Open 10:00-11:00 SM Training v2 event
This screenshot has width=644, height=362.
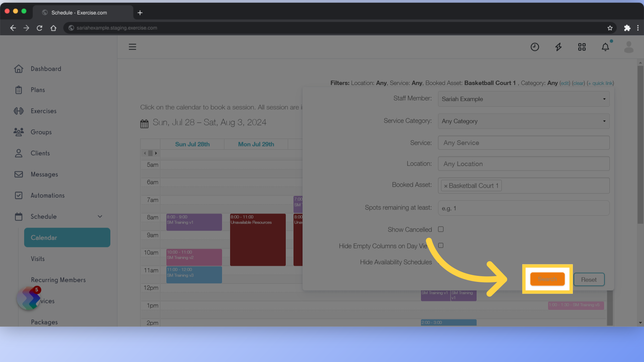(194, 257)
